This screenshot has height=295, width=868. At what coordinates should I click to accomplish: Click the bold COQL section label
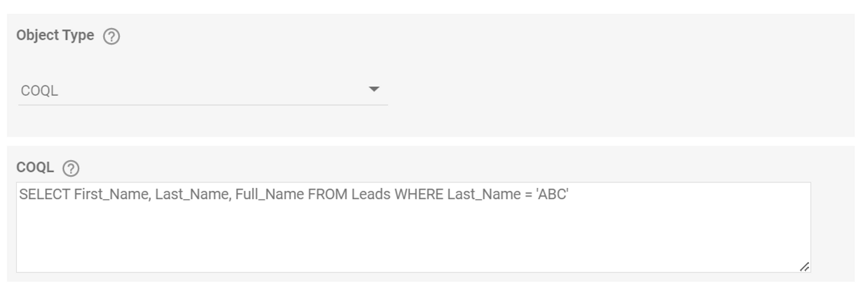coord(35,168)
